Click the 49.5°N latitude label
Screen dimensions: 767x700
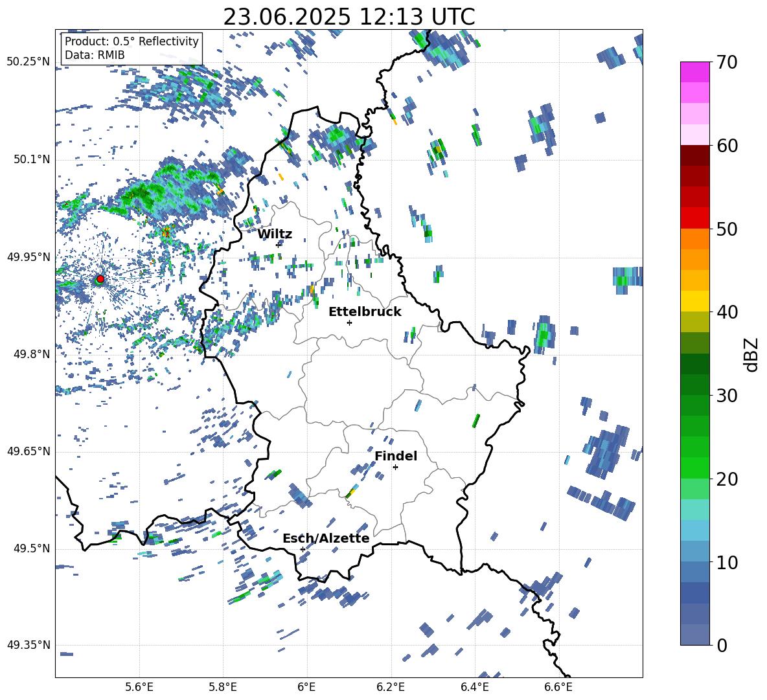coord(31,548)
